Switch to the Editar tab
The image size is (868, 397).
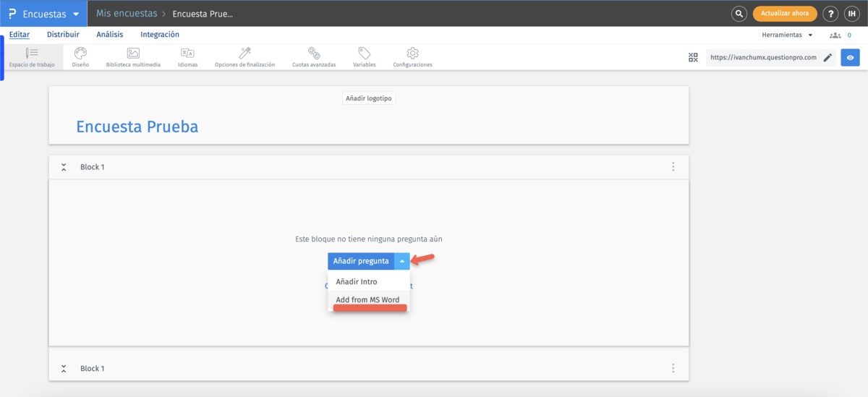pyautogui.click(x=20, y=35)
